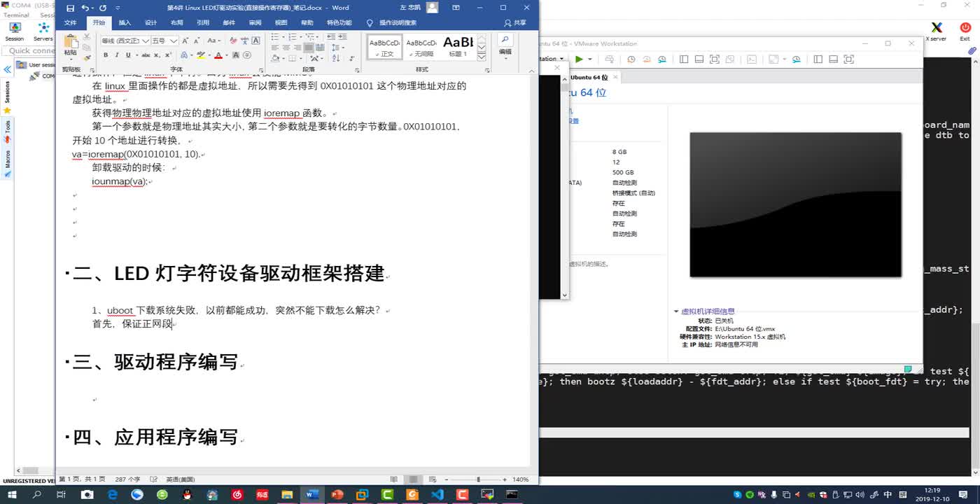980x504 pixels.
Task: Toggle the justify alignment button
Action: coord(308,48)
